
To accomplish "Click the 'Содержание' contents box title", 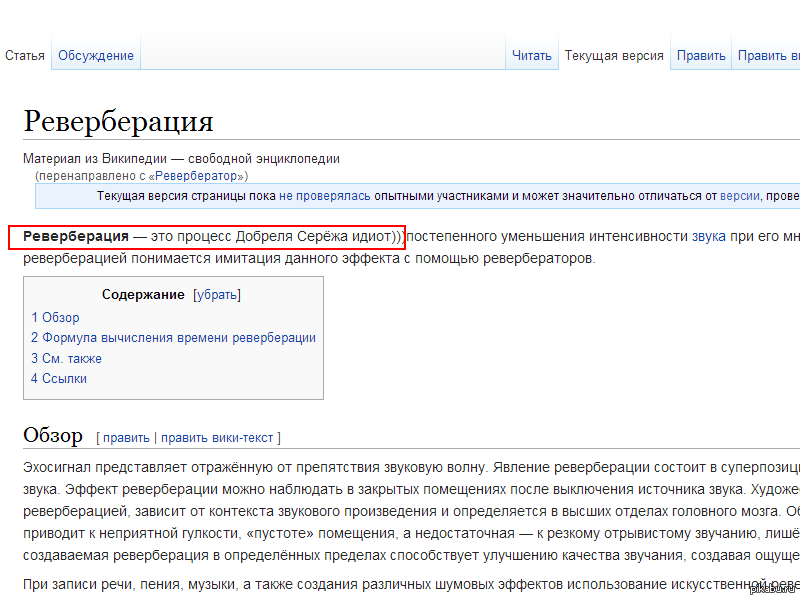I will point(143,295).
